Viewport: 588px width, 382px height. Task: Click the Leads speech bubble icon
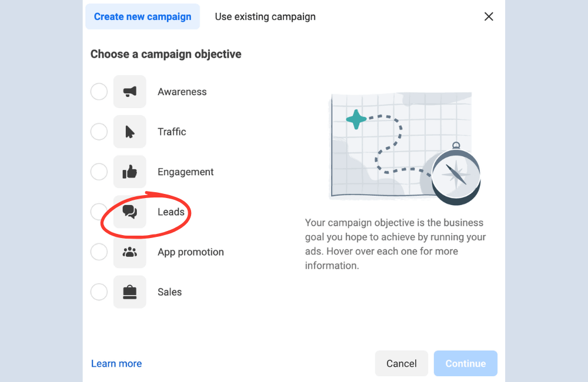[x=129, y=212]
